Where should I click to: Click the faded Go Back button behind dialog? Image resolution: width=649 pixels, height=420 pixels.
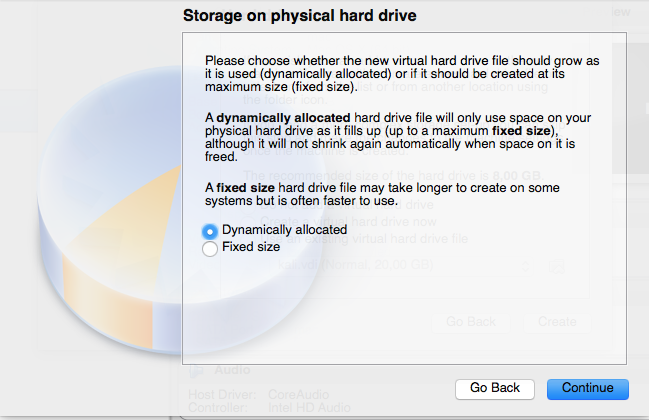(471, 322)
